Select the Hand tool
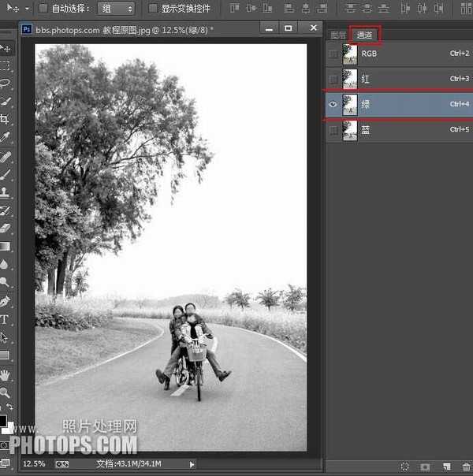This screenshot has height=476, width=473. [5, 374]
